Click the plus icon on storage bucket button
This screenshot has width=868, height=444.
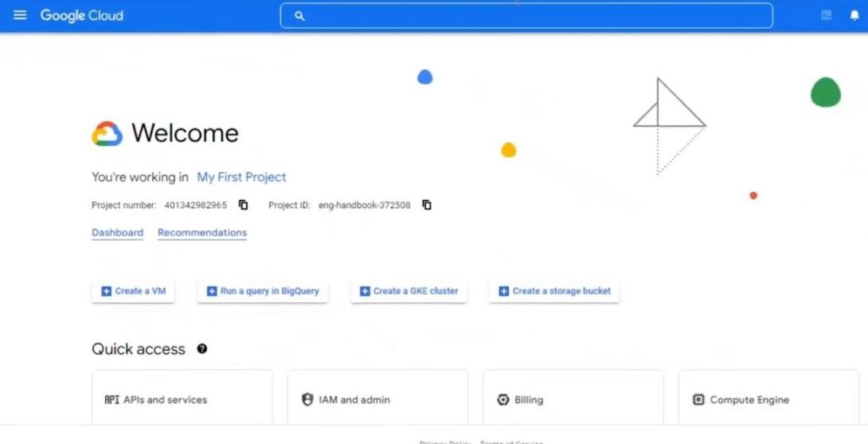pyautogui.click(x=504, y=292)
